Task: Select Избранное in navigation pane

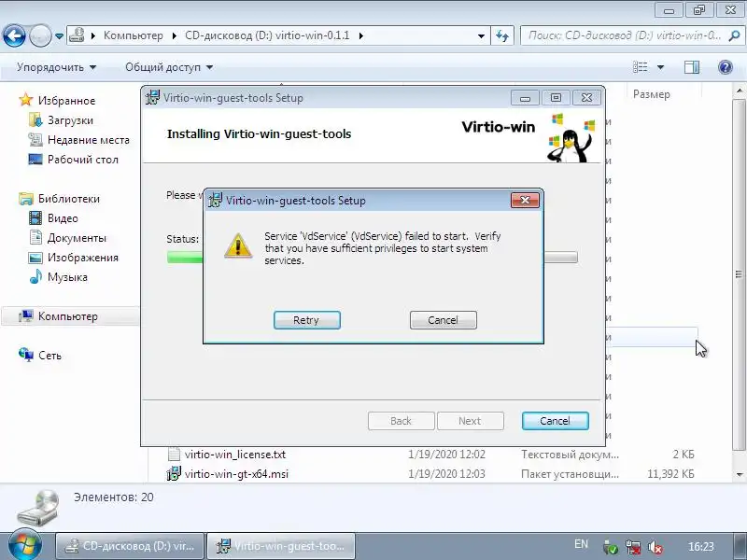Action: point(66,101)
